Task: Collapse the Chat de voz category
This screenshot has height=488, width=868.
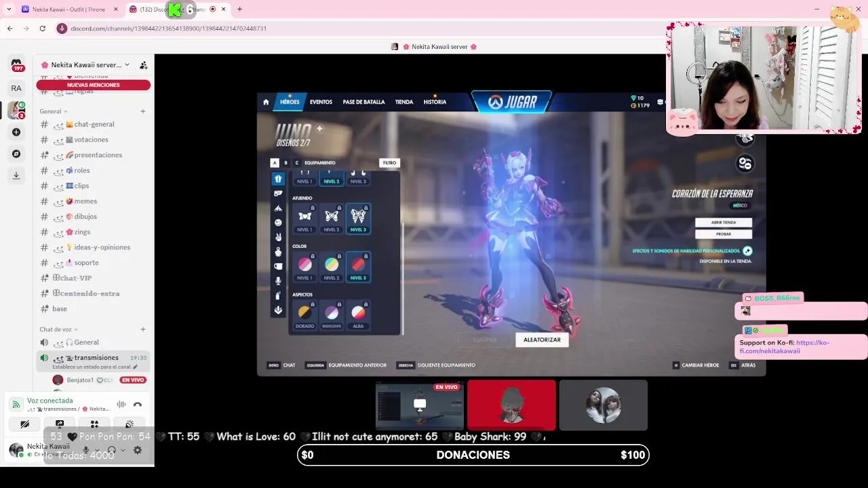Action: [x=58, y=329]
